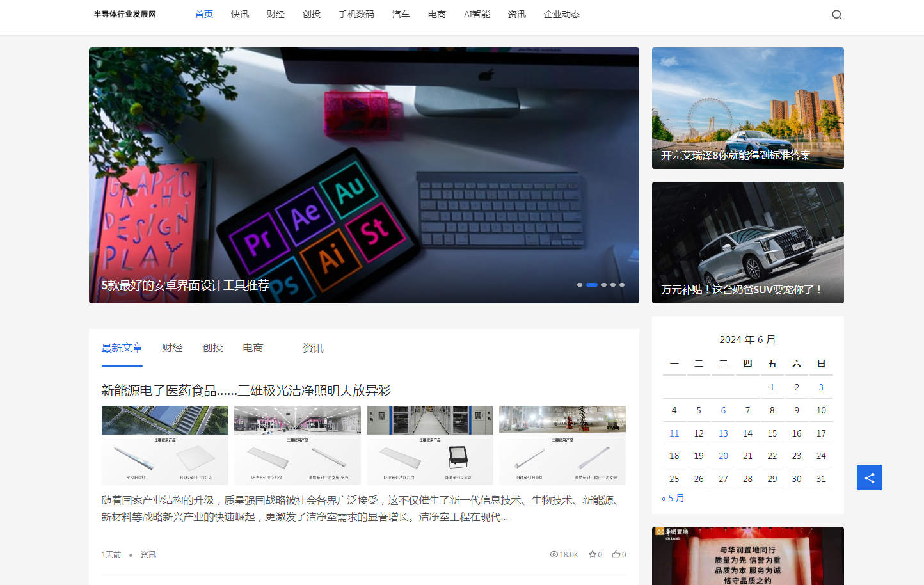The image size is (924, 585).
Task: Open 创投 in the top navigation bar
Action: [x=312, y=14]
